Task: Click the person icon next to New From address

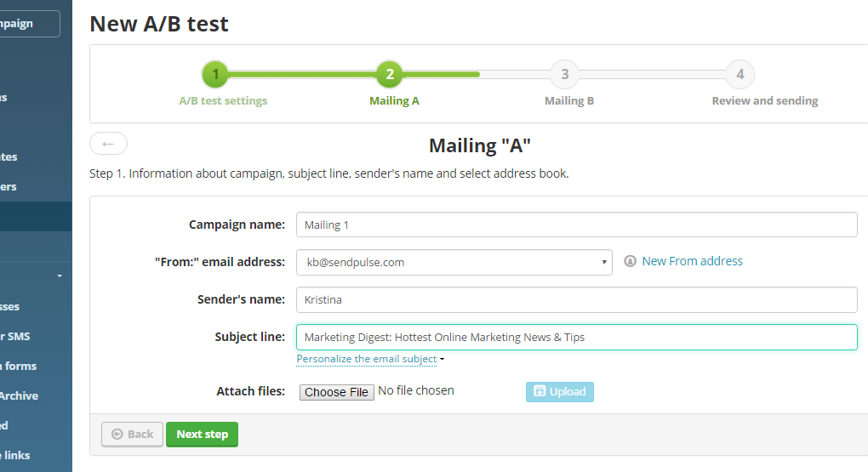Action: (x=630, y=262)
